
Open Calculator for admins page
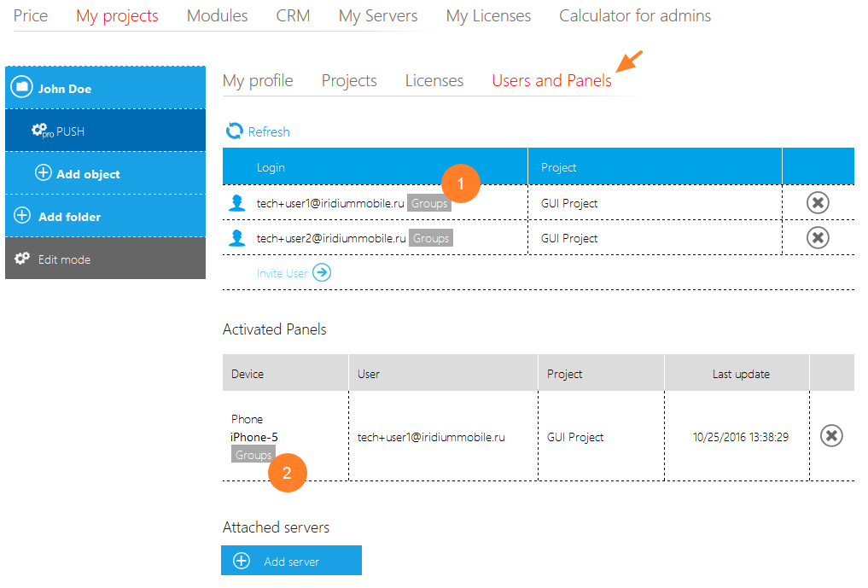click(x=634, y=16)
